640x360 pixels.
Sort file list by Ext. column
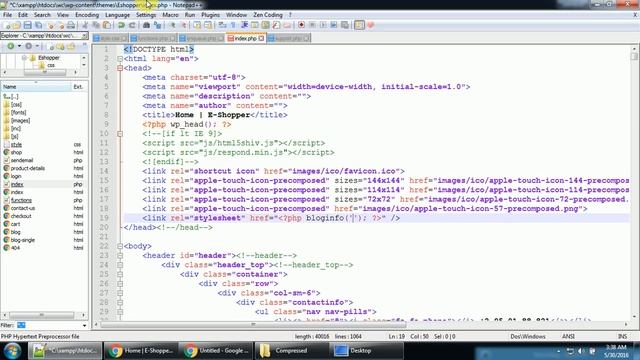pyautogui.click(x=79, y=87)
